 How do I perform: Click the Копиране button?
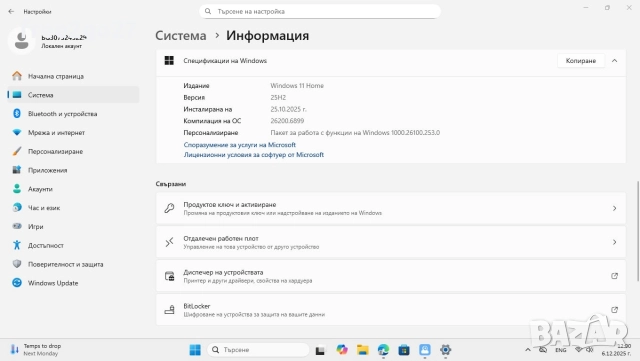pyautogui.click(x=580, y=61)
